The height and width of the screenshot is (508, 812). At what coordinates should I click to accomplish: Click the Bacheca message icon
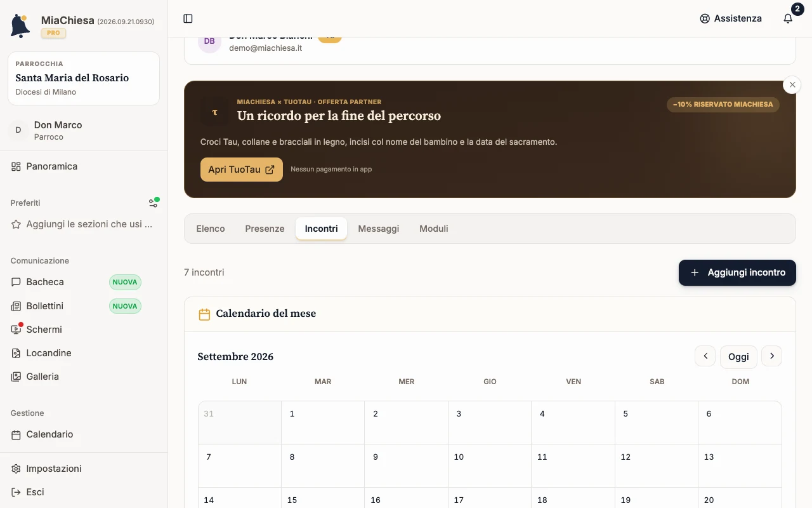pyautogui.click(x=16, y=282)
